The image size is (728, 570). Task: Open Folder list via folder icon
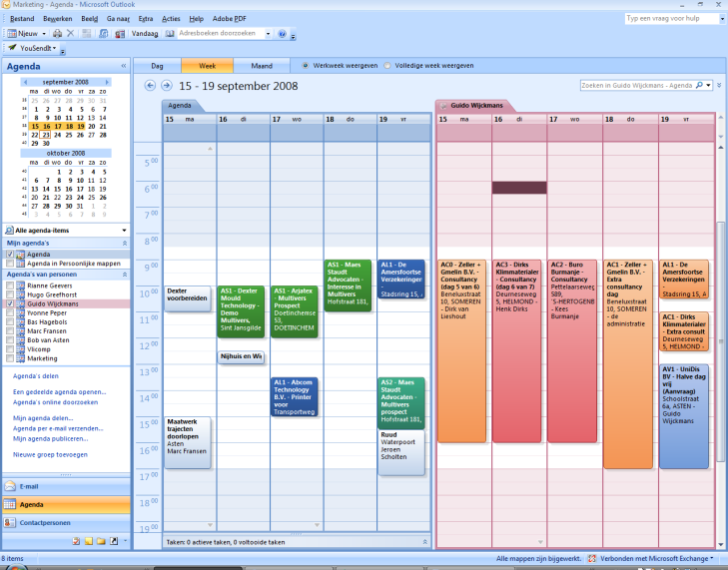coord(101,541)
